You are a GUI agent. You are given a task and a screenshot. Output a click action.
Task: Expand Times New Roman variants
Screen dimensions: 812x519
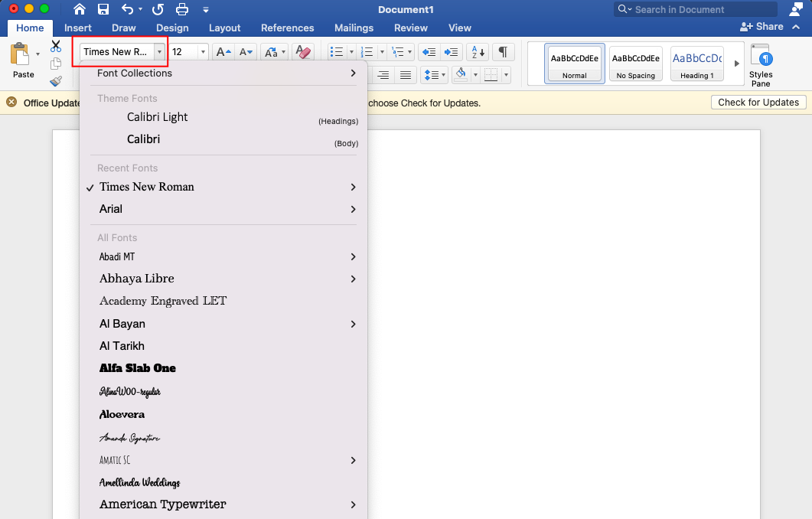(x=353, y=187)
